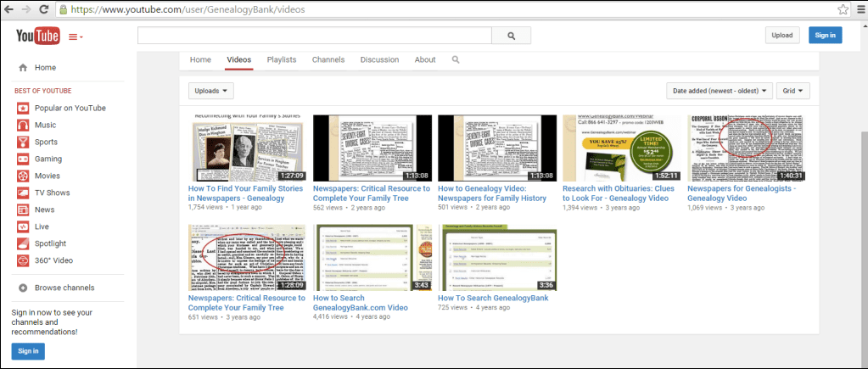Click the top-right Sign in button
This screenshot has width=868, height=369.
coord(825,35)
